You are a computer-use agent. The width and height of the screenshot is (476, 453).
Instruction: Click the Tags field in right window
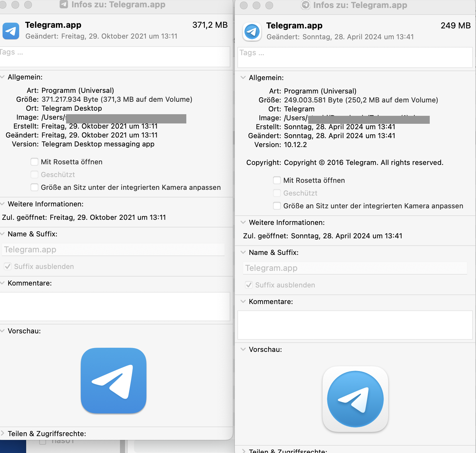click(355, 57)
